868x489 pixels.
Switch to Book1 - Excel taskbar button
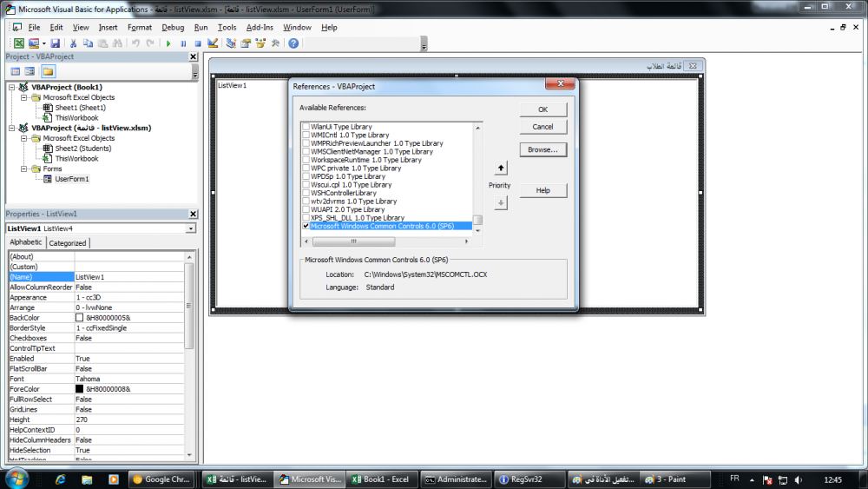point(383,479)
